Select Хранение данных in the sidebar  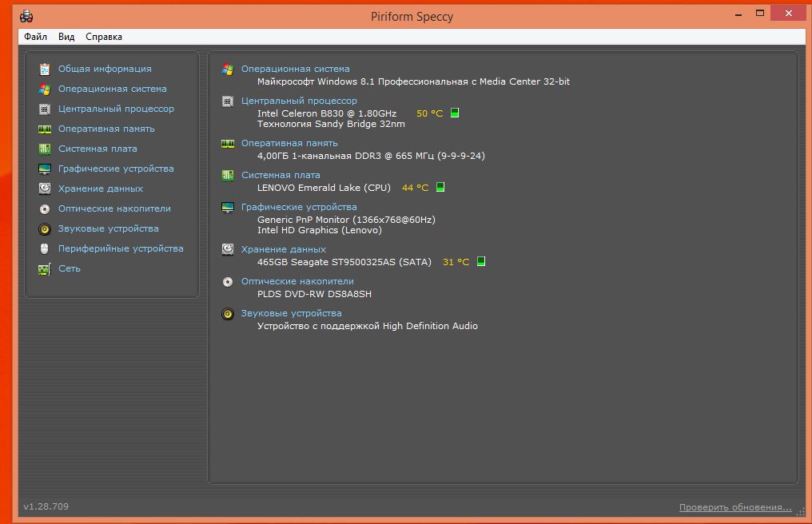tap(101, 189)
